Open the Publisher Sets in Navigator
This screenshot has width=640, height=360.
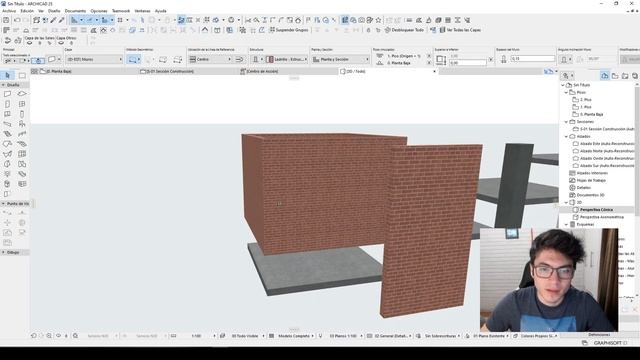click(x=635, y=76)
